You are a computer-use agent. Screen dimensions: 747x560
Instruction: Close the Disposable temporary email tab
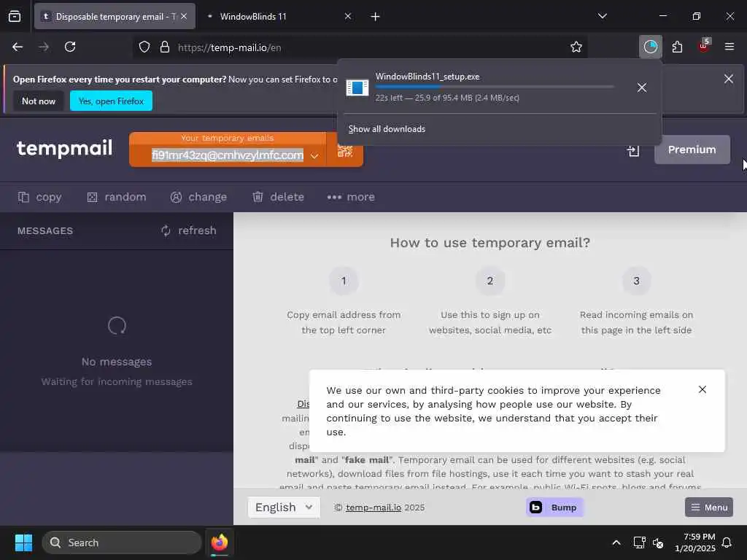click(x=184, y=16)
